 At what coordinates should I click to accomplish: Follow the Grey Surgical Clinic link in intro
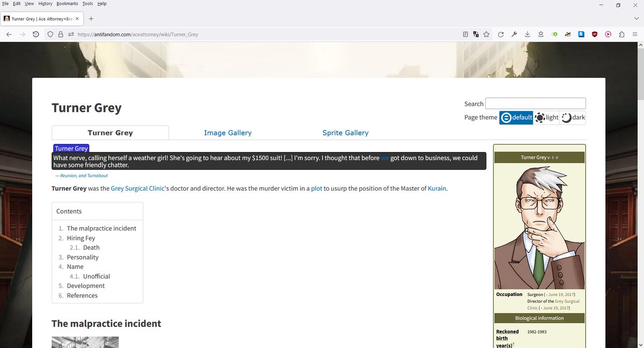click(x=137, y=189)
